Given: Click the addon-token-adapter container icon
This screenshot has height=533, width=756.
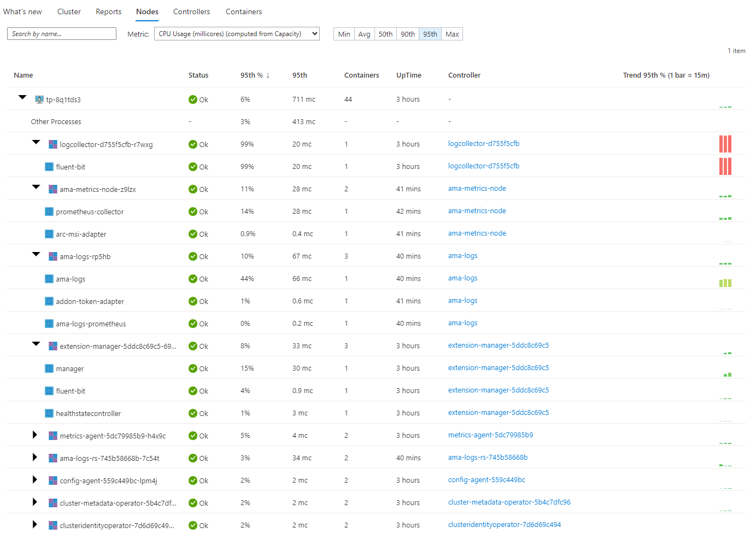Looking at the screenshot, I should 49,301.
